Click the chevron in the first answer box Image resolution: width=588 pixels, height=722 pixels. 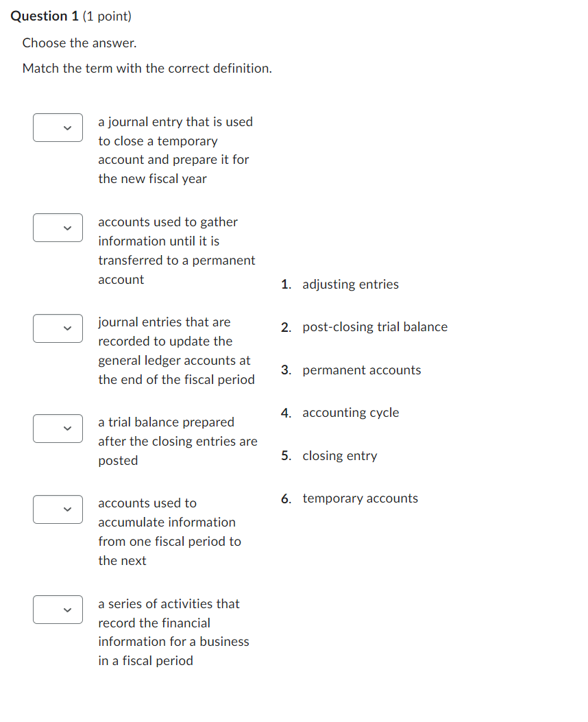[67, 128]
